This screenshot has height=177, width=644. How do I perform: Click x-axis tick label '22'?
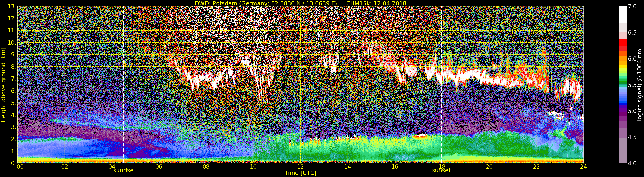[x=536, y=167]
